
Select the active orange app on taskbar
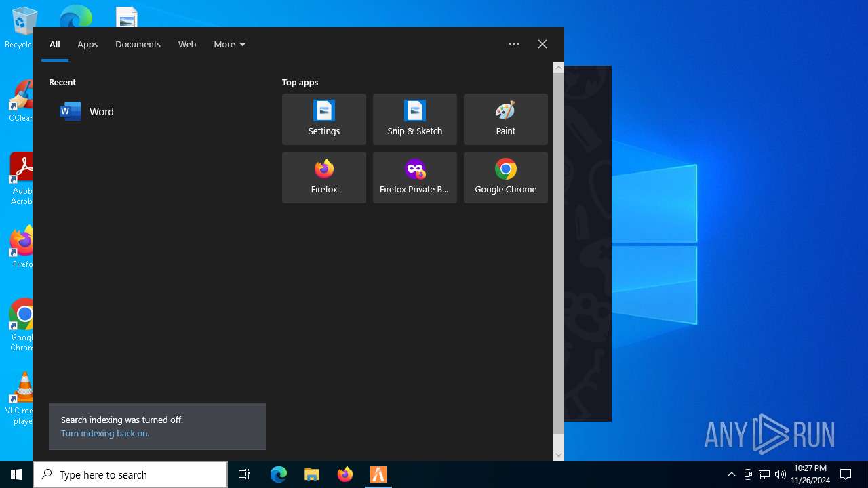378,474
